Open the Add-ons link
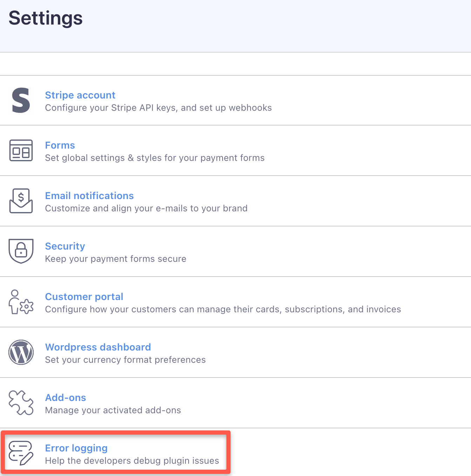Image resolution: width=471 pixels, height=476 pixels. tap(66, 397)
